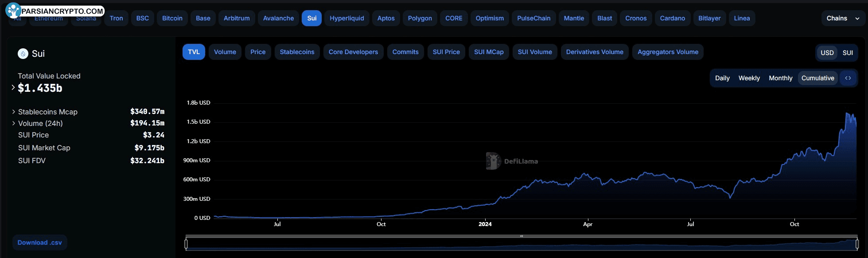Switch currency denomination to USD
Image resolution: width=868 pixels, height=258 pixels.
[x=827, y=53]
